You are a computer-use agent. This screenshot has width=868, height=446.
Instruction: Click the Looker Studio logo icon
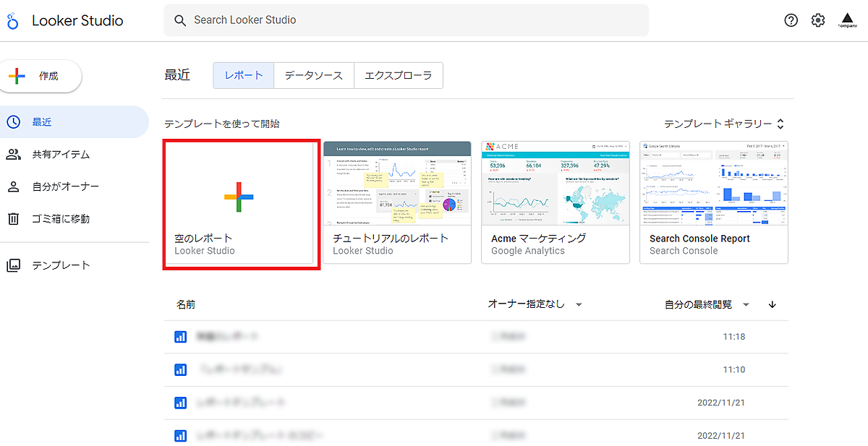(13, 21)
